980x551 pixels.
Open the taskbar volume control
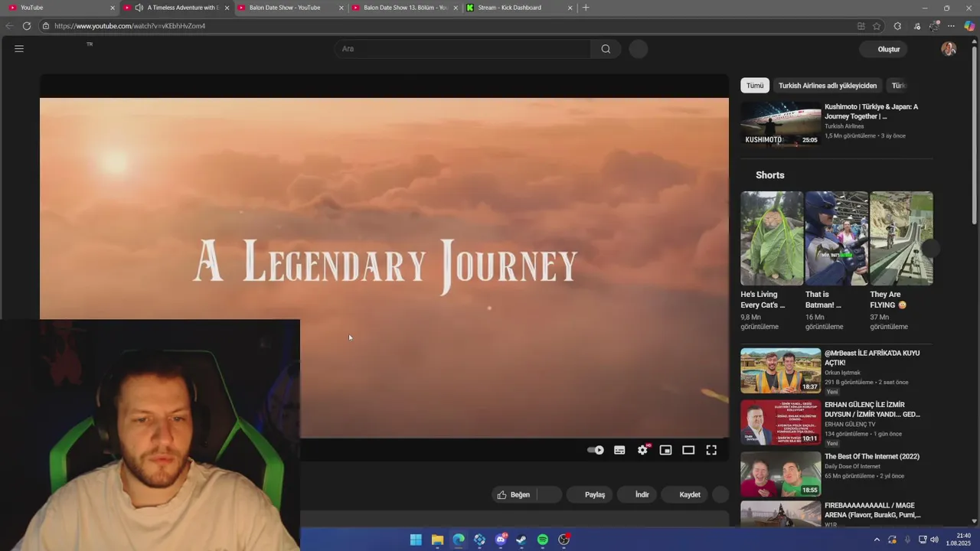934,540
